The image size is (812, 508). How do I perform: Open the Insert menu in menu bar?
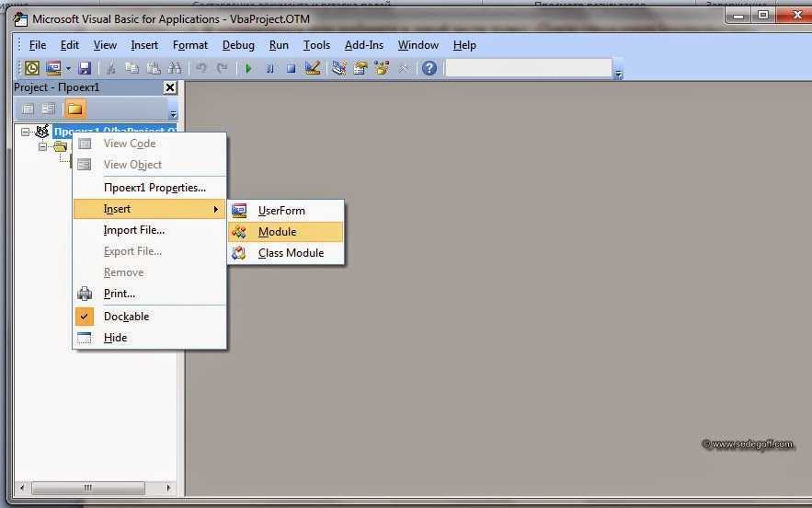[x=144, y=46]
